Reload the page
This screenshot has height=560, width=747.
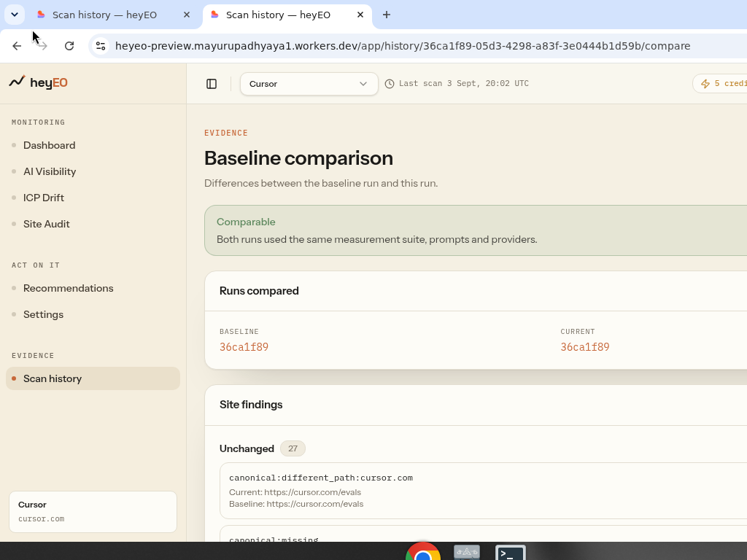[x=69, y=46]
